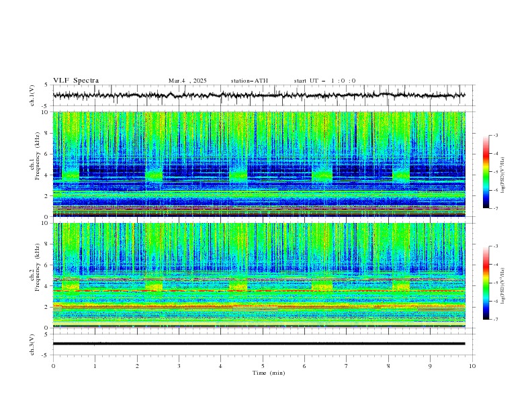Image resolution: width=532 pixels, height=411 pixels.
Task: Click the ch.3 voltage waveform black band
Action: tap(259, 344)
